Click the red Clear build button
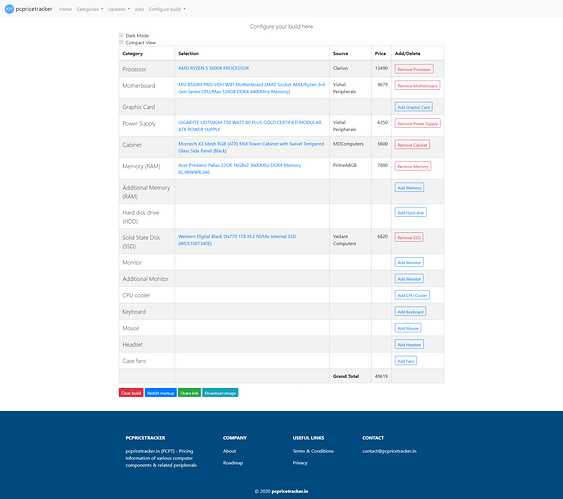Screen dimensions: 563x499 pyautogui.click(x=131, y=393)
